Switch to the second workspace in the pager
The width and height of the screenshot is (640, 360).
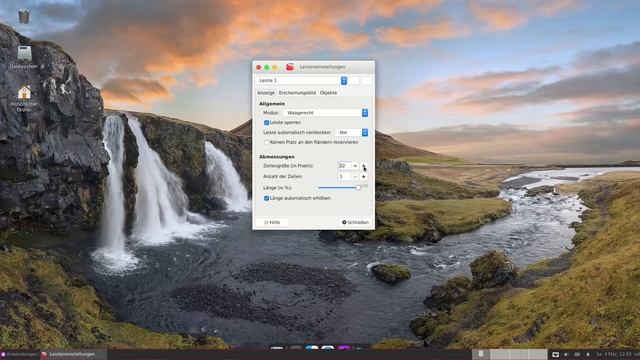(x=500, y=354)
